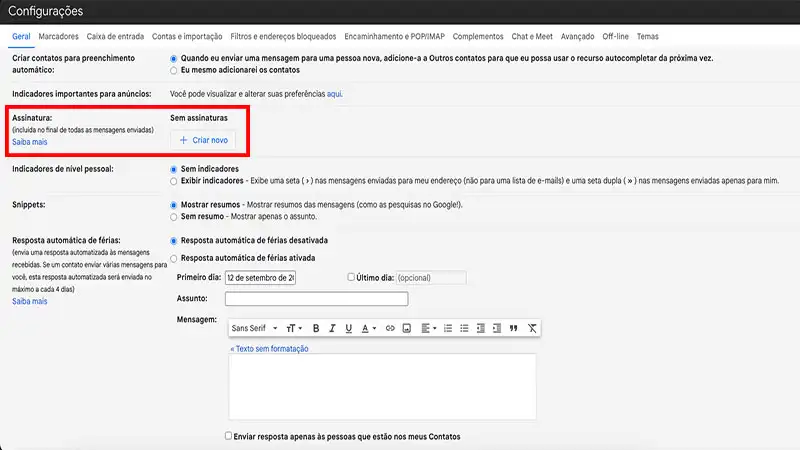Viewport: 800px width, 450px height.
Task: Toggle bold formatting in message toolbar
Action: pos(316,328)
